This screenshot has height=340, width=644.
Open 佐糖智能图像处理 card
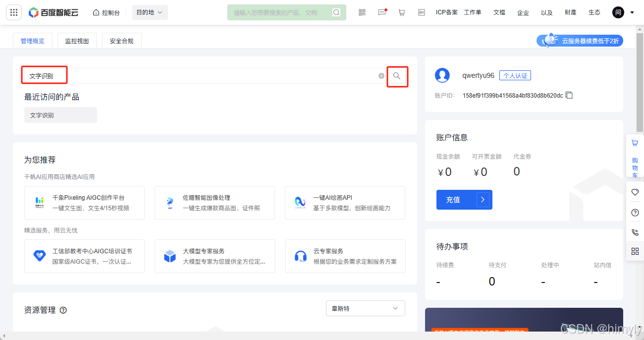[215, 203]
